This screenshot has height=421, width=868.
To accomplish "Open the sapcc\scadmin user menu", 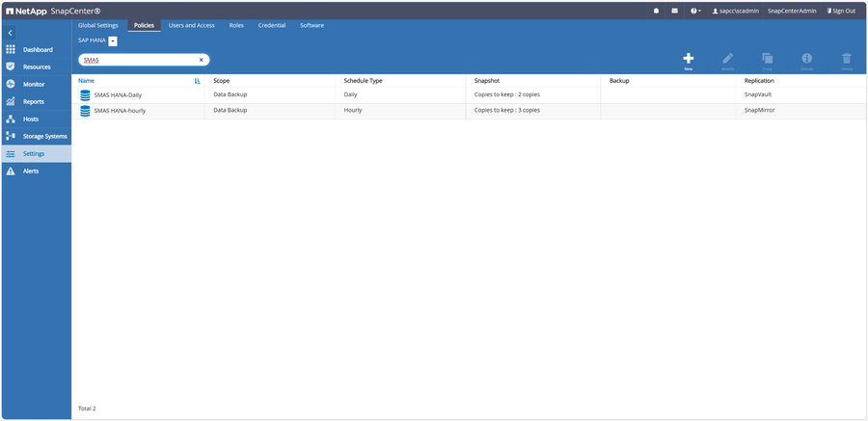I will point(736,11).
